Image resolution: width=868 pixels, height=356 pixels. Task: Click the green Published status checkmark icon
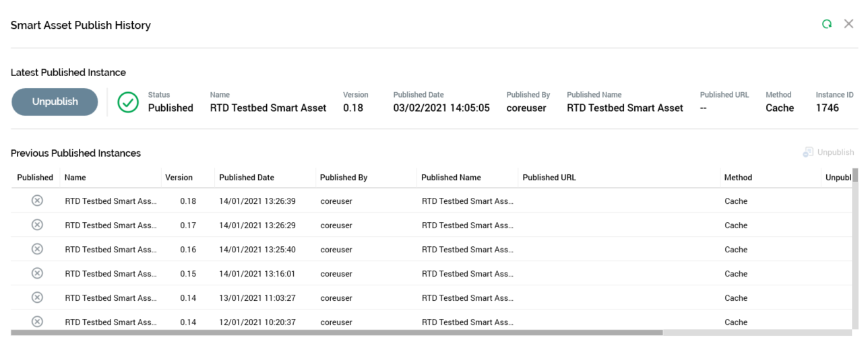click(128, 102)
